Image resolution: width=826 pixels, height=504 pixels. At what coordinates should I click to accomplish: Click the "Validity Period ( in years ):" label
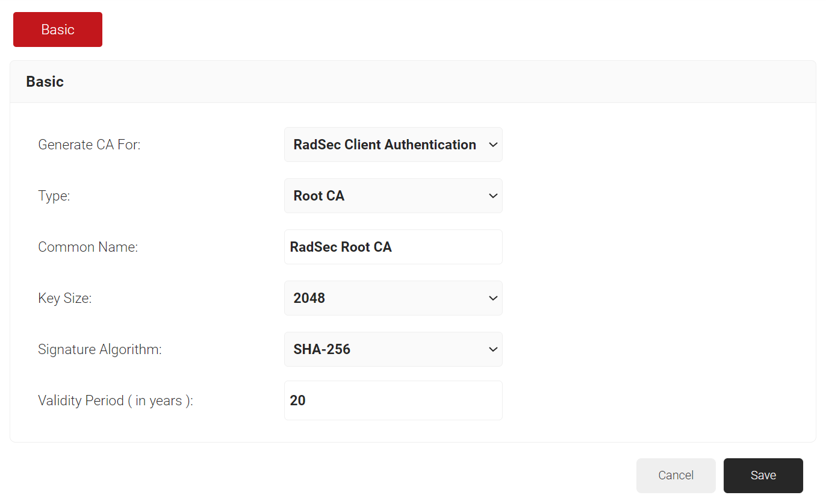click(116, 400)
